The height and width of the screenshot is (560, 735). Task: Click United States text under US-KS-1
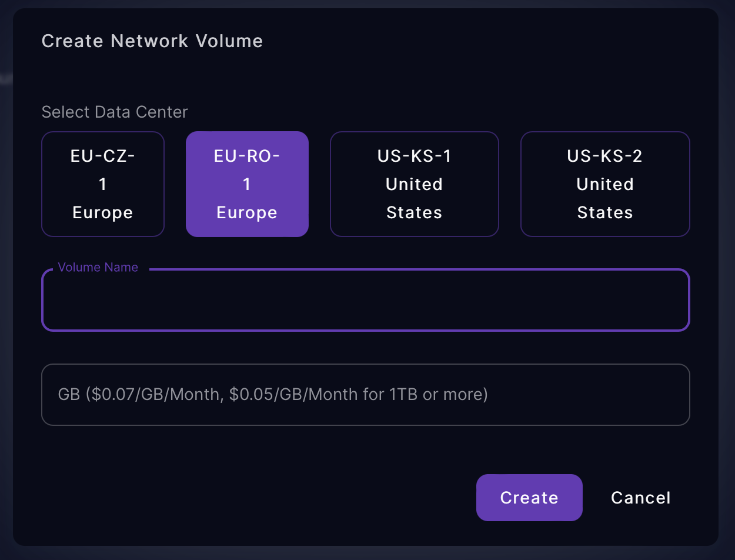click(414, 198)
